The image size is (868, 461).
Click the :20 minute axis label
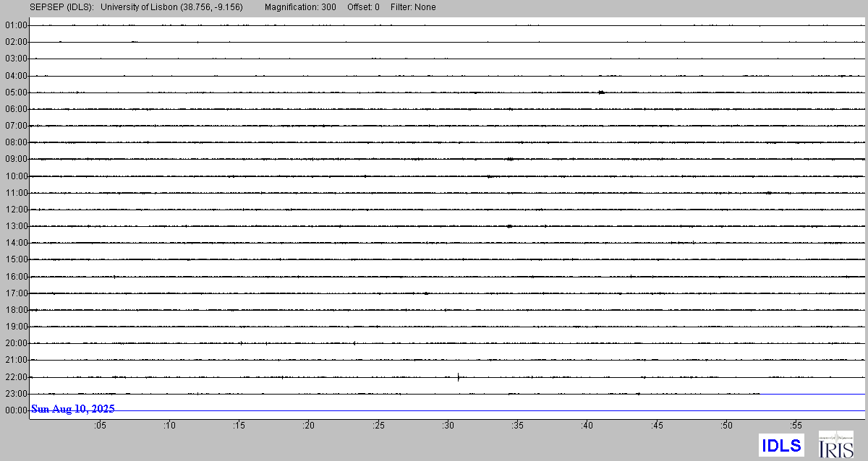point(309,426)
